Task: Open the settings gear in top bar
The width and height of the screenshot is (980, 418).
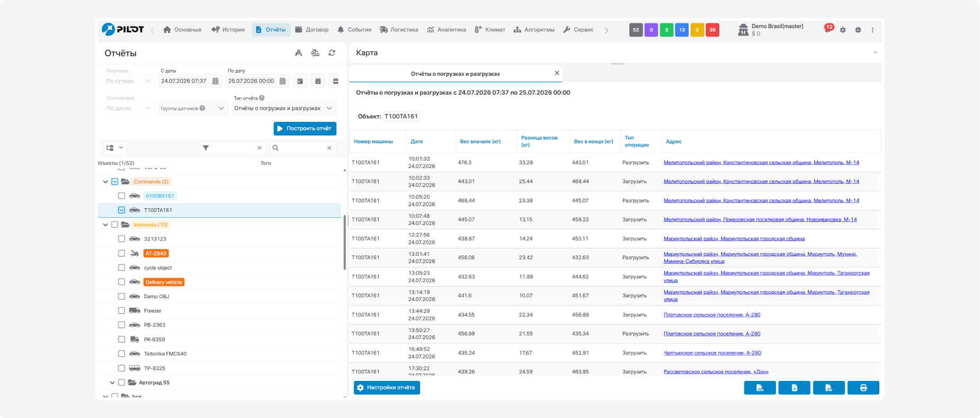Action: click(x=843, y=30)
